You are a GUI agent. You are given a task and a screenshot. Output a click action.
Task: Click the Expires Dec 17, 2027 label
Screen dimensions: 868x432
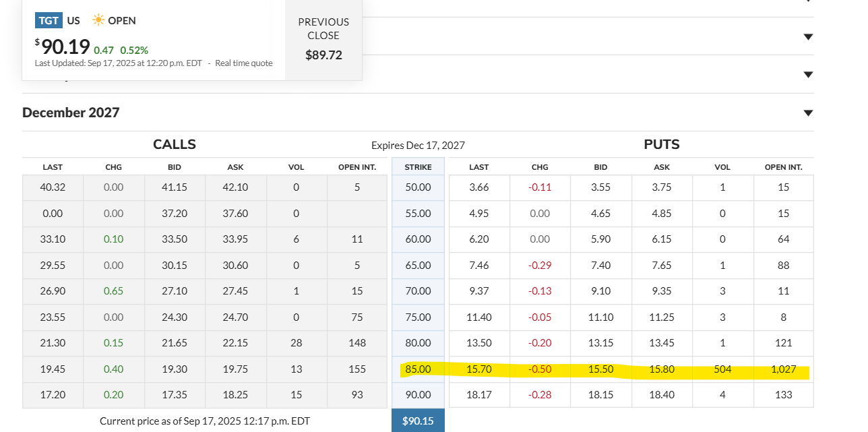[x=418, y=145]
